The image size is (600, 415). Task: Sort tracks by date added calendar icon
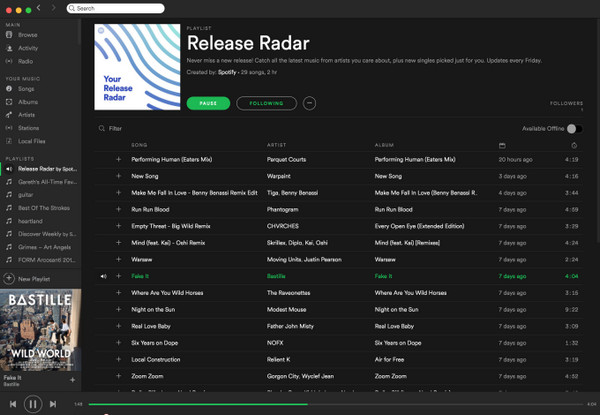502,146
